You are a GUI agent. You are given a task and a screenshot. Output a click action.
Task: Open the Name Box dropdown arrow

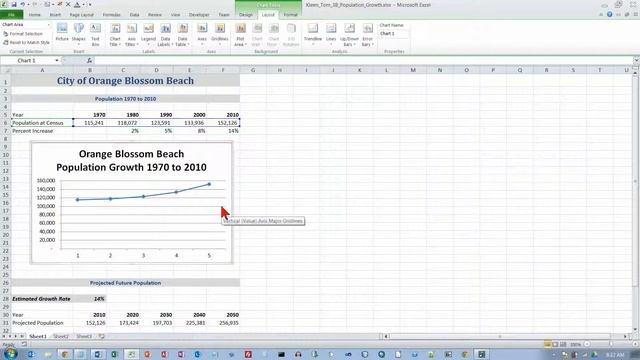click(x=57, y=60)
